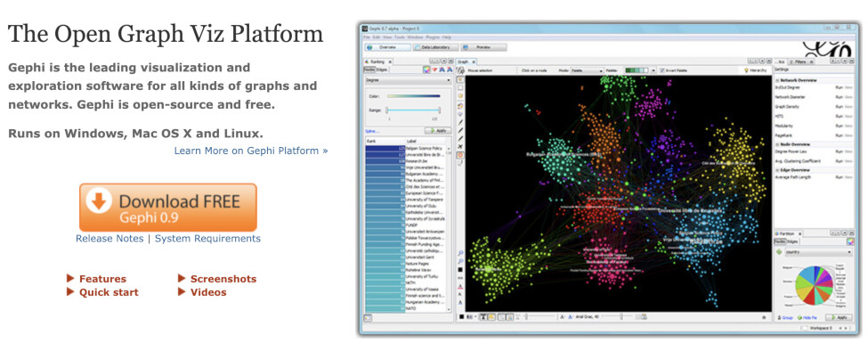Click the Range slider's right handle
This screenshot has height=343, width=868.
pos(440,110)
